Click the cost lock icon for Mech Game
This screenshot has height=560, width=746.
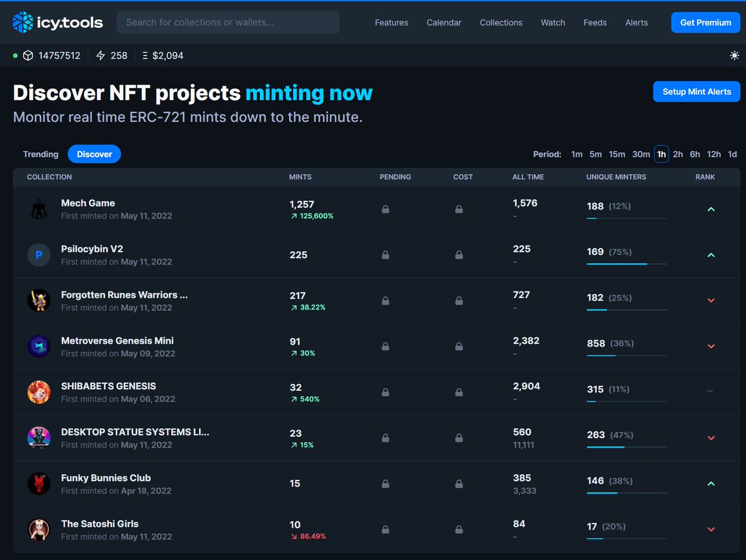pos(459,209)
